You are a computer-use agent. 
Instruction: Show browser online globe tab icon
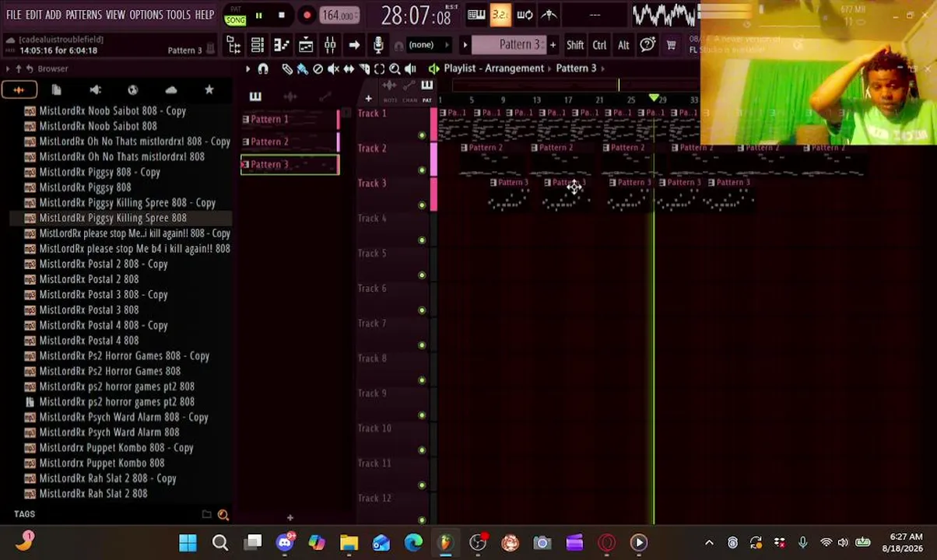click(x=133, y=90)
